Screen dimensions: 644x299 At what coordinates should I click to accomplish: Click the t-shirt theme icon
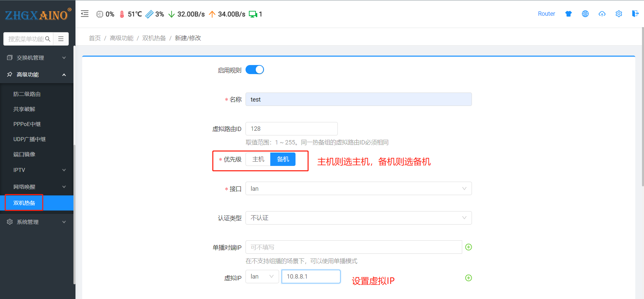pyautogui.click(x=568, y=14)
